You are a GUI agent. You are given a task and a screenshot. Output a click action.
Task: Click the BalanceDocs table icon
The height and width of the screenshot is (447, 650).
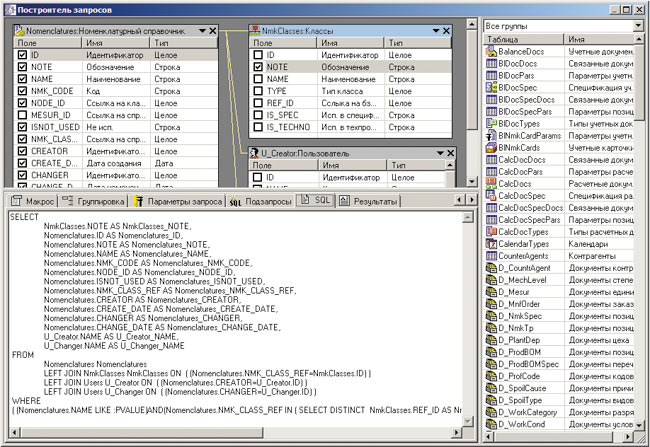click(491, 49)
